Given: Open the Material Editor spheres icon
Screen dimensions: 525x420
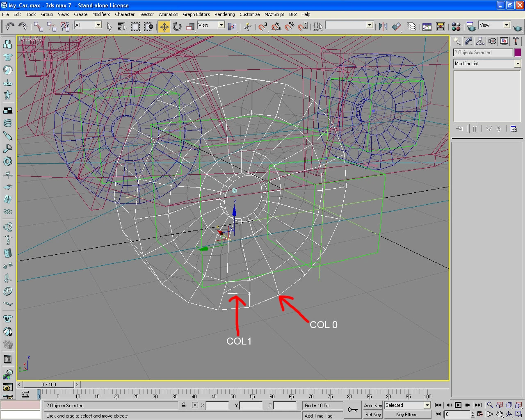Looking at the screenshot, I should 456,27.
